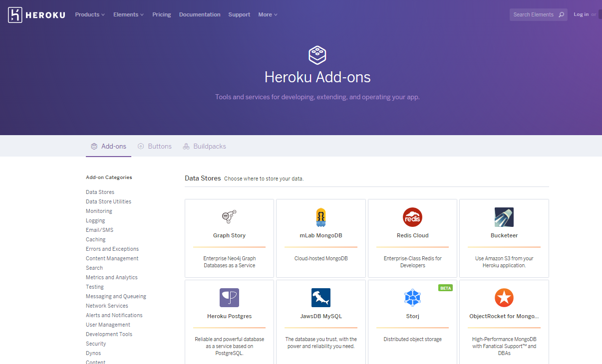Open the Logging category

tap(95, 220)
